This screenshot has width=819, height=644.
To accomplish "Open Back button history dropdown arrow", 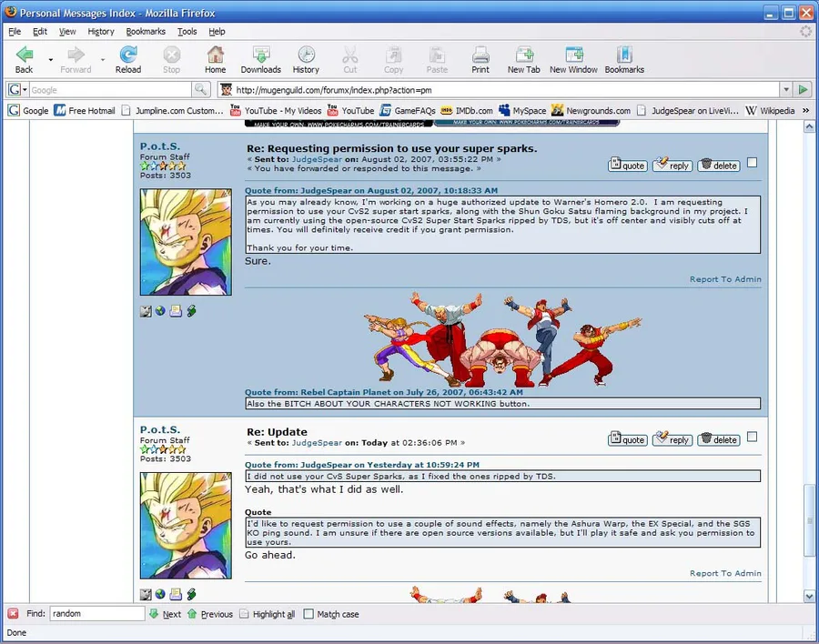I will click(51, 59).
